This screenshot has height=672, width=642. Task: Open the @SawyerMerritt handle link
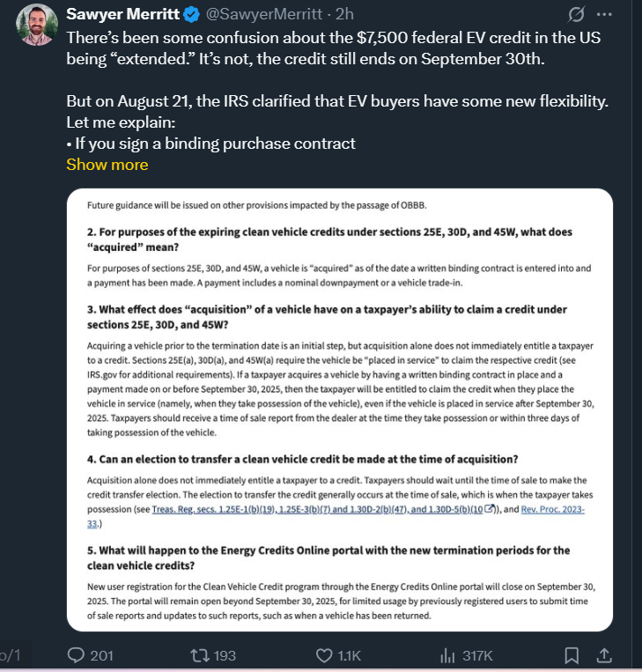tap(264, 14)
